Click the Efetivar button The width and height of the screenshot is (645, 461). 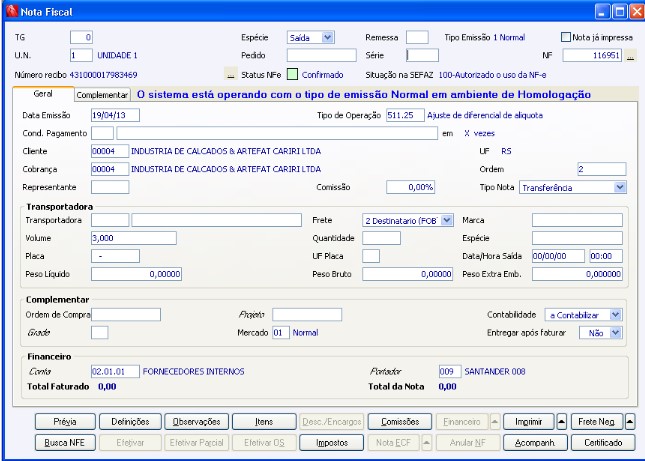tap(130, 442)
